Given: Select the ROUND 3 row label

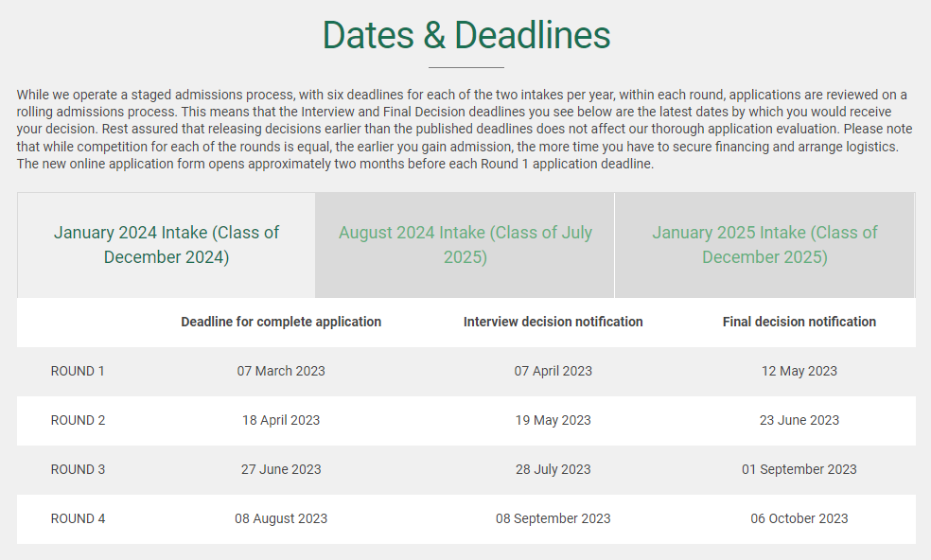Looking at the screenshot, I should [x=78, y=470].
